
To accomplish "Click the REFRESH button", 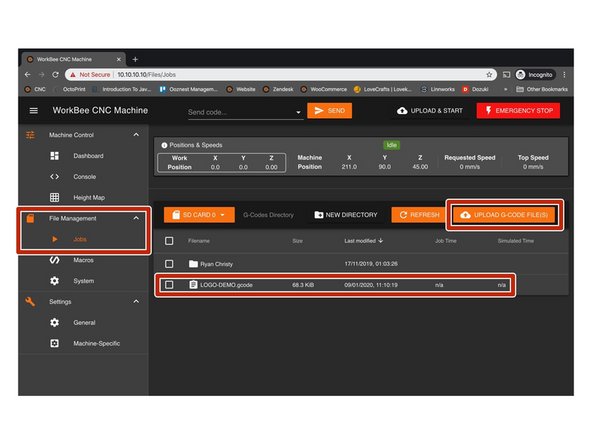I will click(419, 215).
